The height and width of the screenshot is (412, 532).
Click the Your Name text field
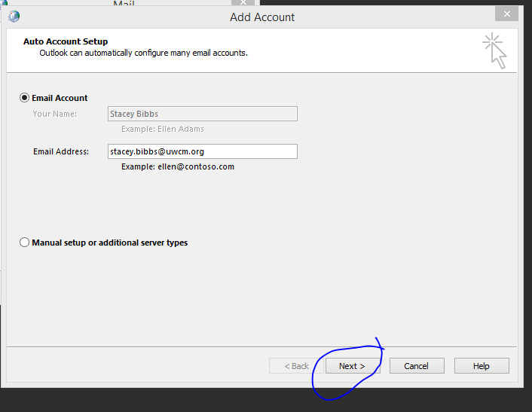[202, 114]
